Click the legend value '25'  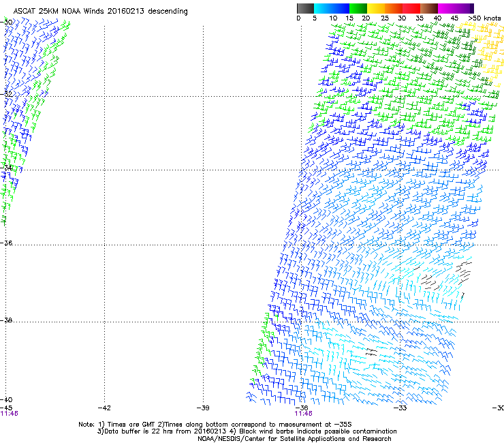pos(385,18)
